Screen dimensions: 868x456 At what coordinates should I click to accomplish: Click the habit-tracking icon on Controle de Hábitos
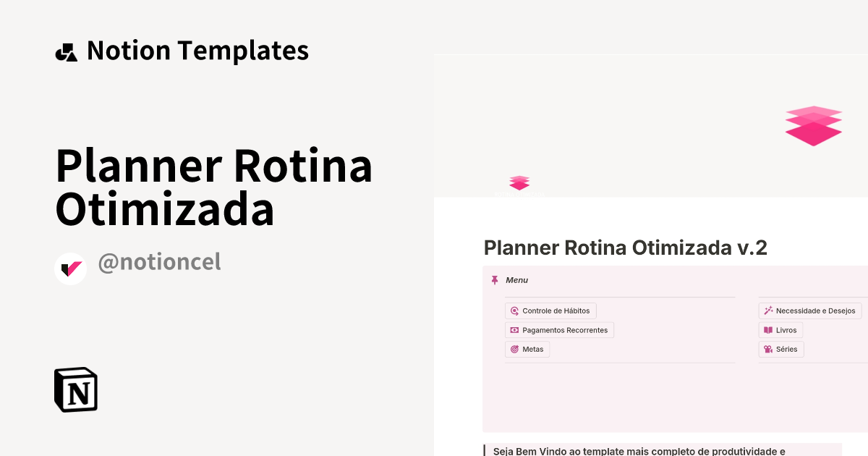point(514,311)
